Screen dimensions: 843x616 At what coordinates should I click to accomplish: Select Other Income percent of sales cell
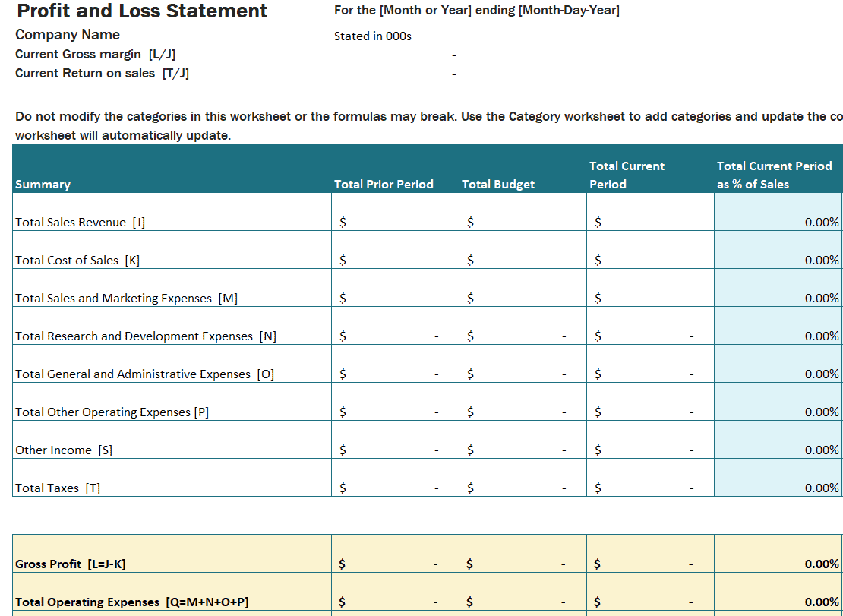pos(778,440)
